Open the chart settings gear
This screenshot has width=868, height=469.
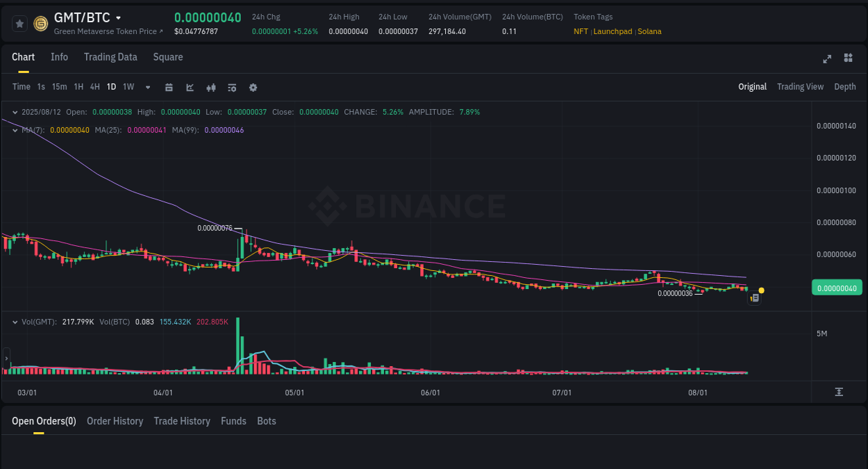click(x=253, y=87)
